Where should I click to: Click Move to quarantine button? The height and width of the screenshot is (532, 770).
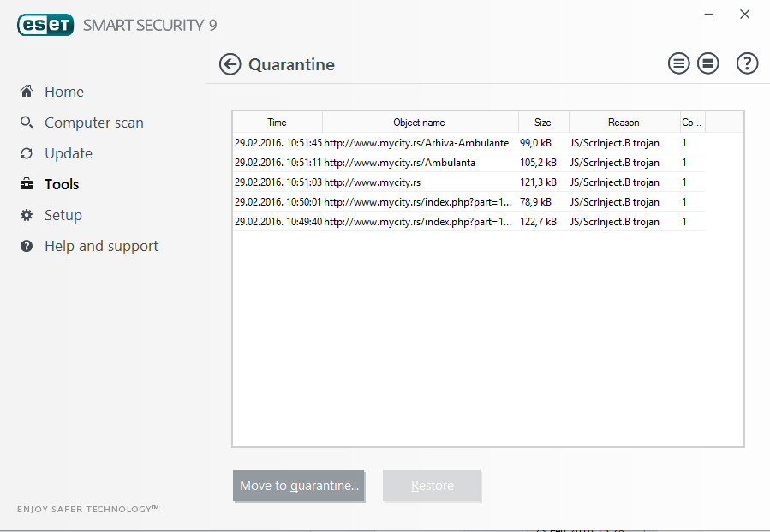(x=299, y=486)
